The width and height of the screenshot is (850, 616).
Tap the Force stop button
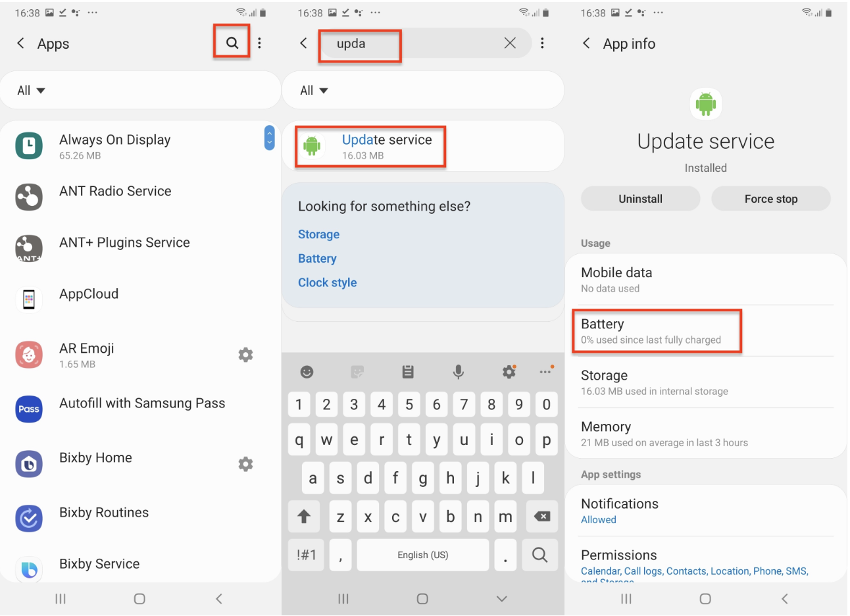771,199
